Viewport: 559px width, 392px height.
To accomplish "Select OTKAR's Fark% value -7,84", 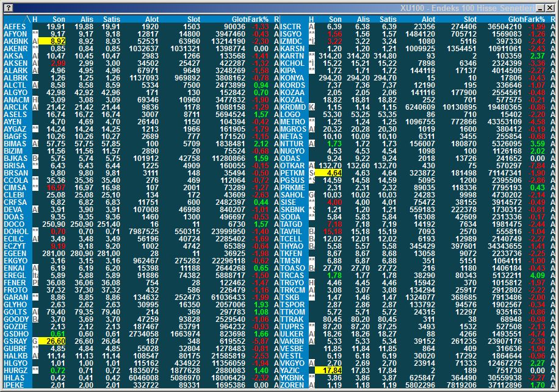I will pos(537,166).
